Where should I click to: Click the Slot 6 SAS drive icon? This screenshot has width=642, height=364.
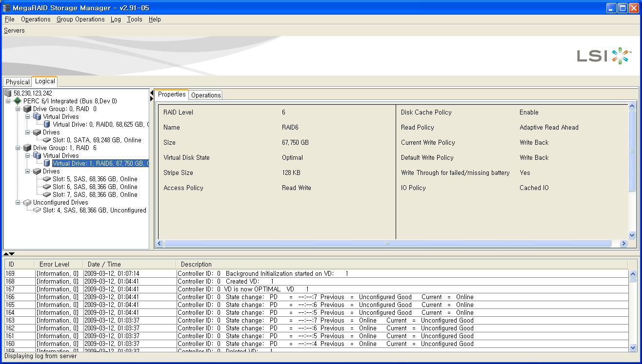(47, 187)
